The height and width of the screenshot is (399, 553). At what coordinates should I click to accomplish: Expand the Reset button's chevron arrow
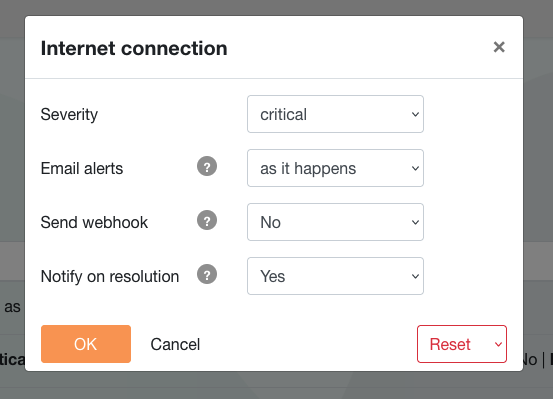coord(498,344)
